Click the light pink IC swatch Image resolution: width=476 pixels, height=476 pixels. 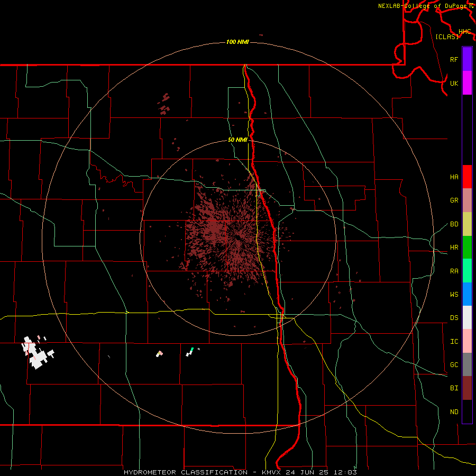coord(467,341)
